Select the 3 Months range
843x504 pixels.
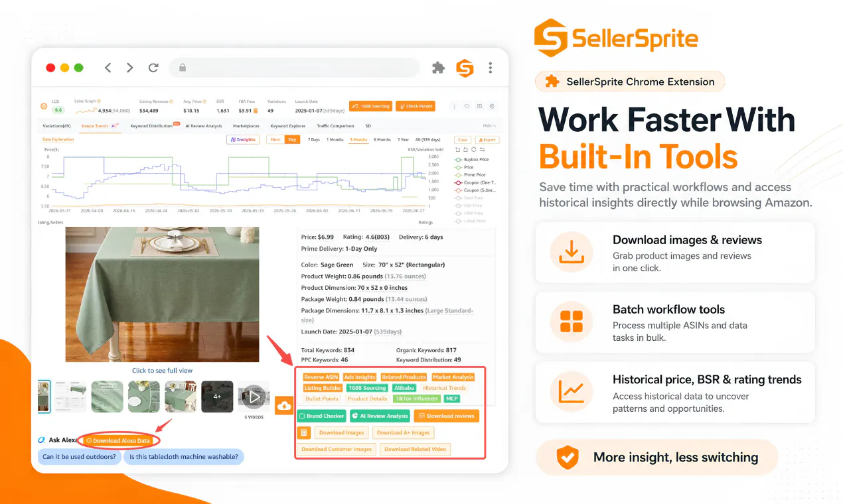pyautogui.click(x=358, y=140)
